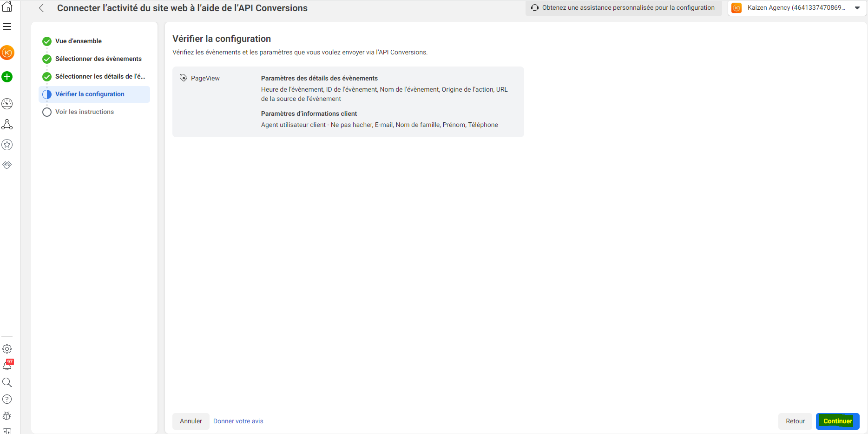Click the Kaizen Agency orange logo in the account selector
The height and width of the screenshot is (434, 868).
pos(736,8)
